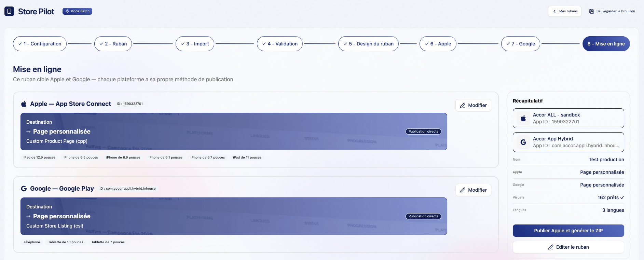
Task: Open step 6 - Apple
Action: coord(438,44)
